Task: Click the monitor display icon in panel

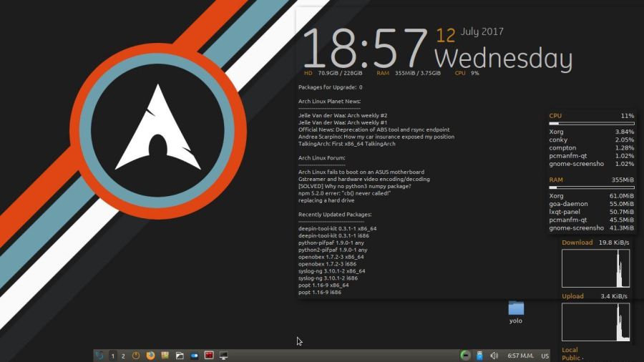Action: coord(223,356)
